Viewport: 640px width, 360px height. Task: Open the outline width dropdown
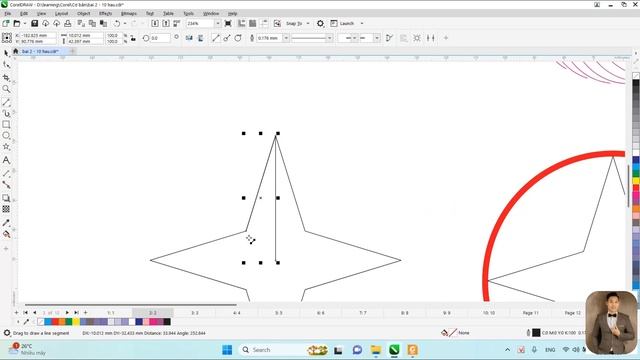[x=286, y=38]
